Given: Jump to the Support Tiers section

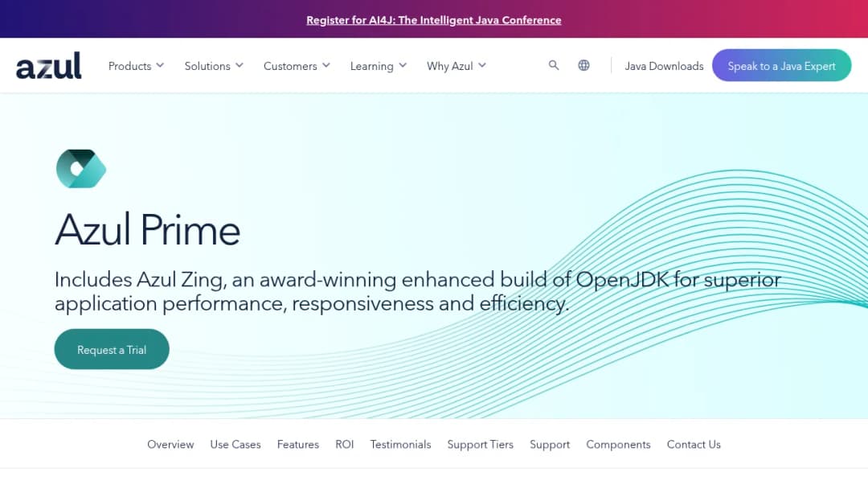Looking at the screenshot, I should [x=480, y=444].
